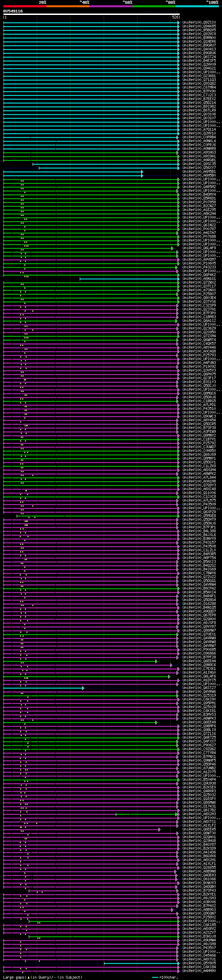Click the white query sequence bar

coord(92,14)
